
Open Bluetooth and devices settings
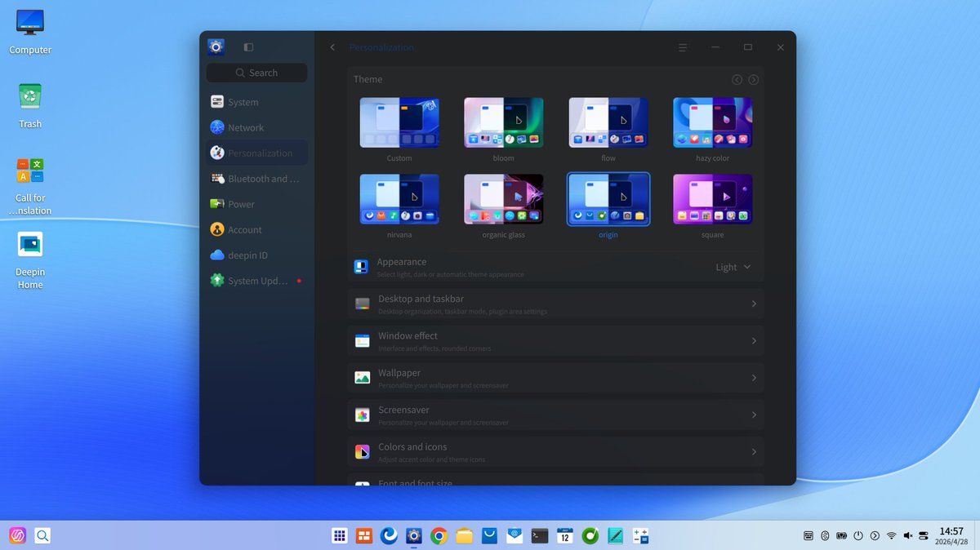pos(256,179)
